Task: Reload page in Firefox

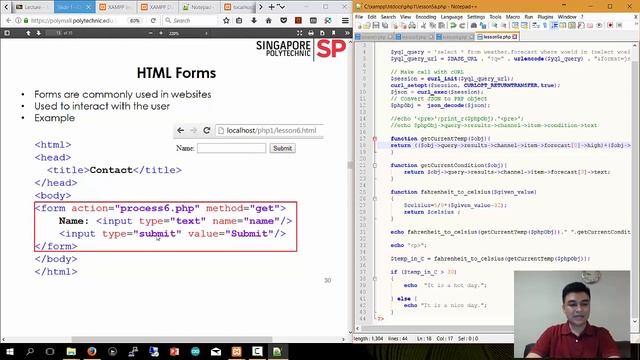Action: click(153, 20)
